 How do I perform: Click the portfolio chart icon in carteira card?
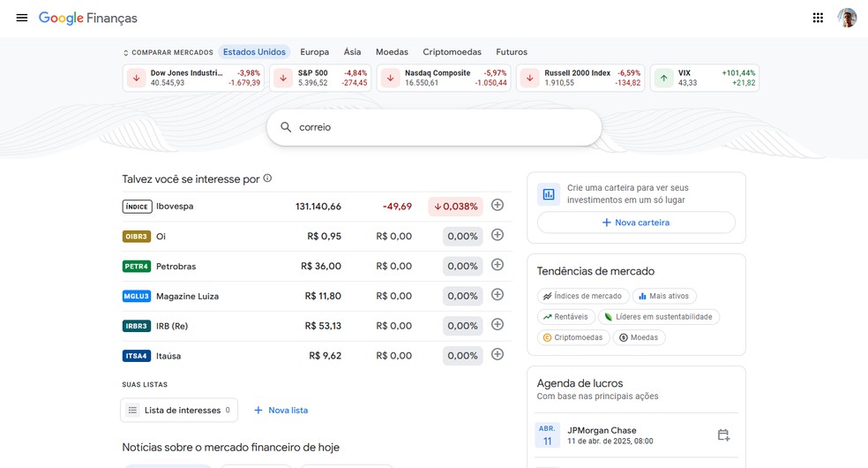549,194
